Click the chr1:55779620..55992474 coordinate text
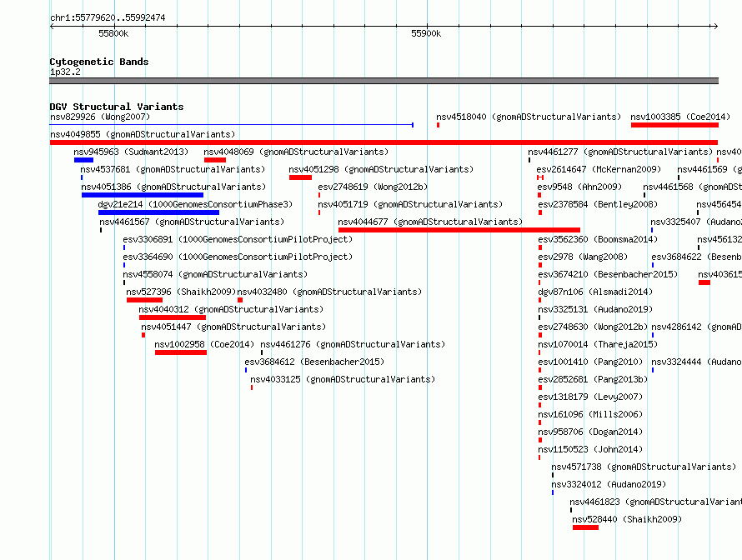Image resolution: width=742 pixels, height=560 pixels. tap(108, 17)
